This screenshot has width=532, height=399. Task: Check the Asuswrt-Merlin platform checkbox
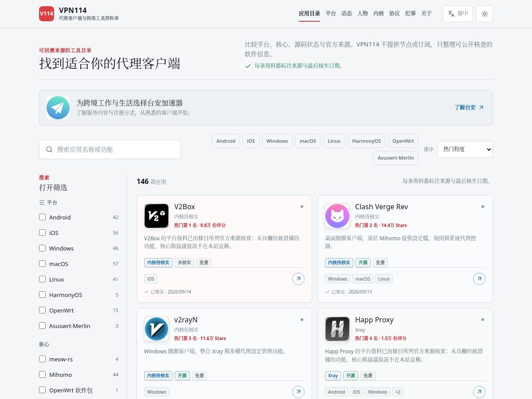[x=43, y=326]
